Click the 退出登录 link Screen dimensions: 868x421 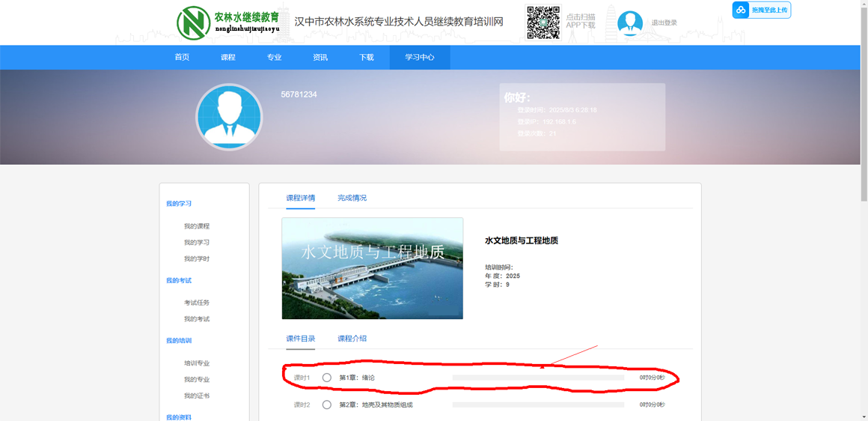(664, 23)
